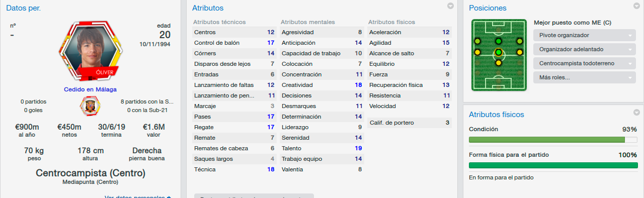Select the top-center position dot on pitch
Image resolution: width=644 pixels, height=198 pixels.
[x=498, y=41]
